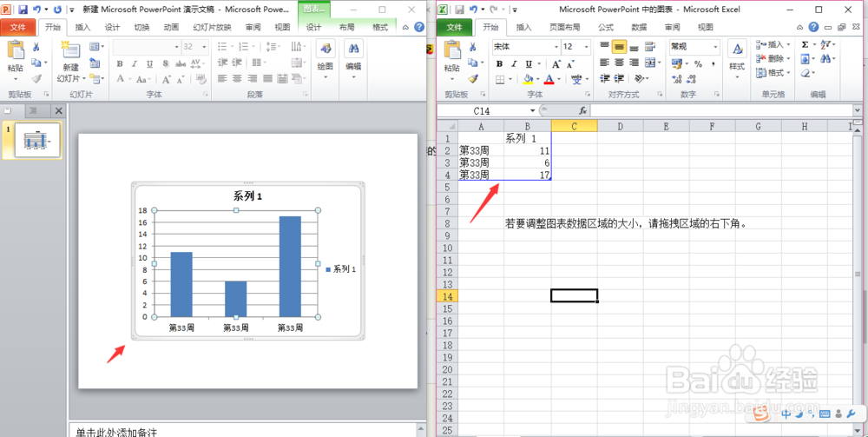Click New Slide icon in PowerPoint
This screenshot has width=868, height=437.
[70, 50]
